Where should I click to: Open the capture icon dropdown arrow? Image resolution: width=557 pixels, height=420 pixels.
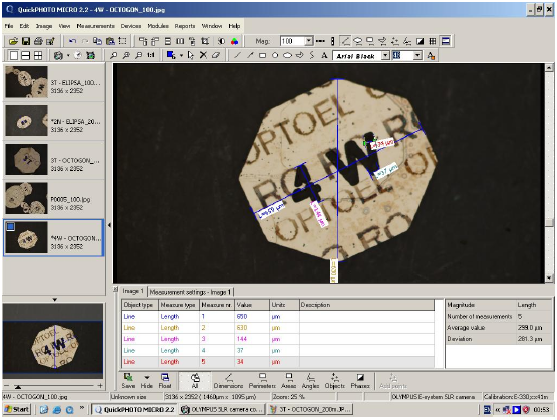click(68, 55)
